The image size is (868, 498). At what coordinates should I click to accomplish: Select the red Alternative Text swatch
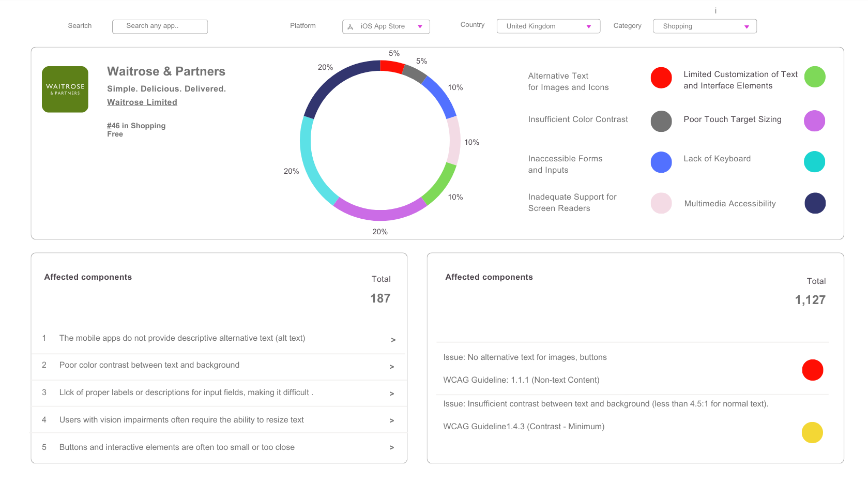661,78
